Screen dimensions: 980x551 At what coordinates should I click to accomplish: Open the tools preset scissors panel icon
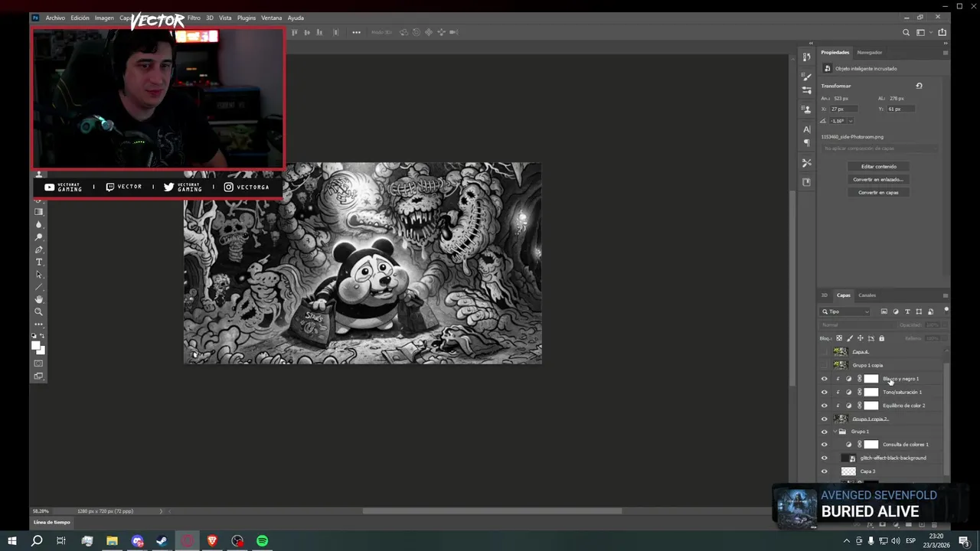coord(806,162)
